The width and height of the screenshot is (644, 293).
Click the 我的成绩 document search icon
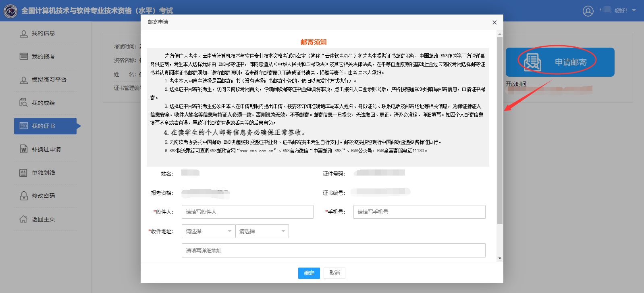[24, 103]
